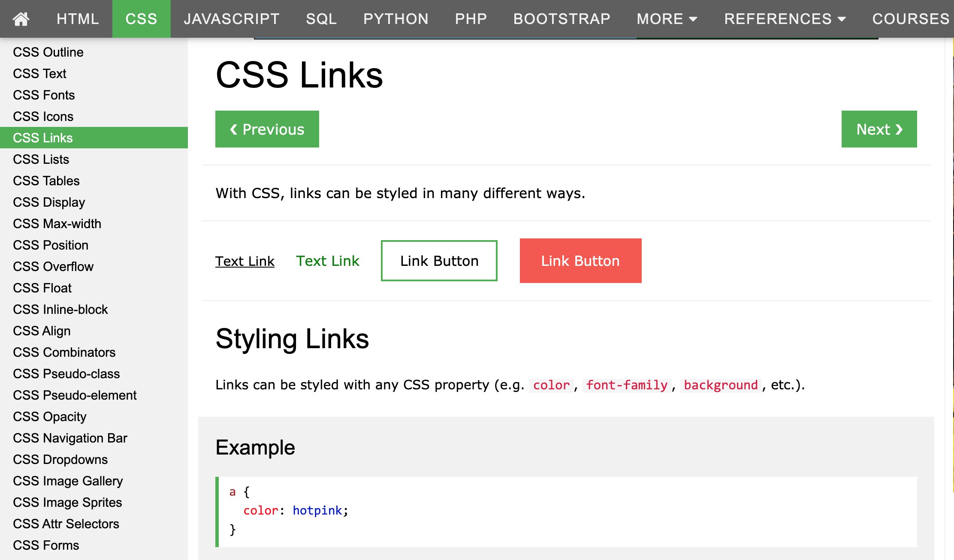954x560 pixels.
Task: Select the CSS tab in the top bar
Action: coord(141,19)
